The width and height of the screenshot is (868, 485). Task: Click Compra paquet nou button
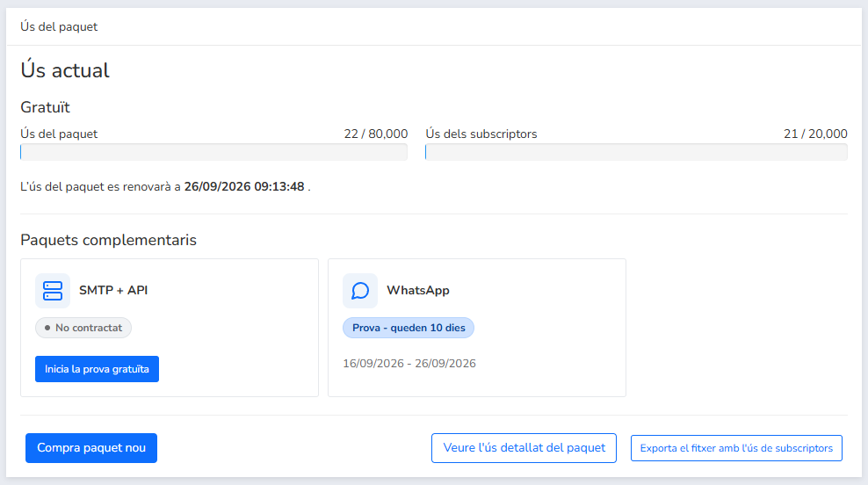(x=91, y=448)
